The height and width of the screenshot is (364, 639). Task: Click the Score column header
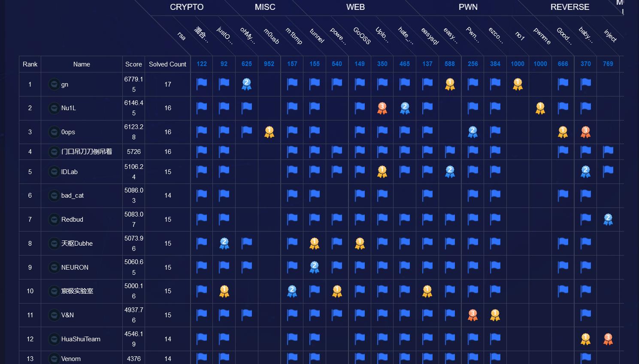[x=133, y=64]
